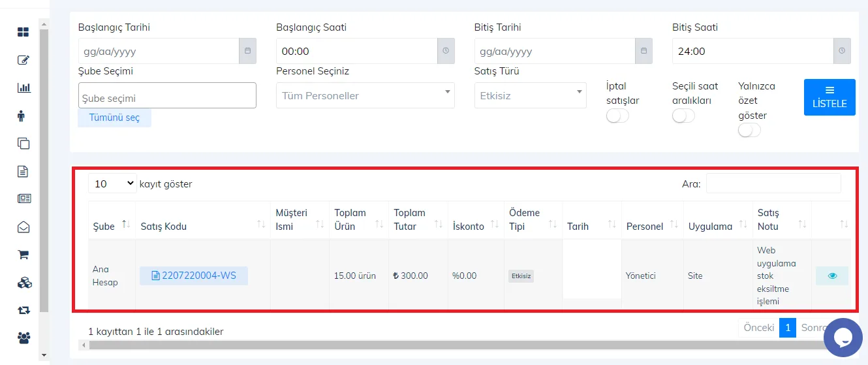This screenshot has height=365, width=868.
Task: Toggle İptal satışlar switch
Action: pyautogui.click(x=617, y=116)
